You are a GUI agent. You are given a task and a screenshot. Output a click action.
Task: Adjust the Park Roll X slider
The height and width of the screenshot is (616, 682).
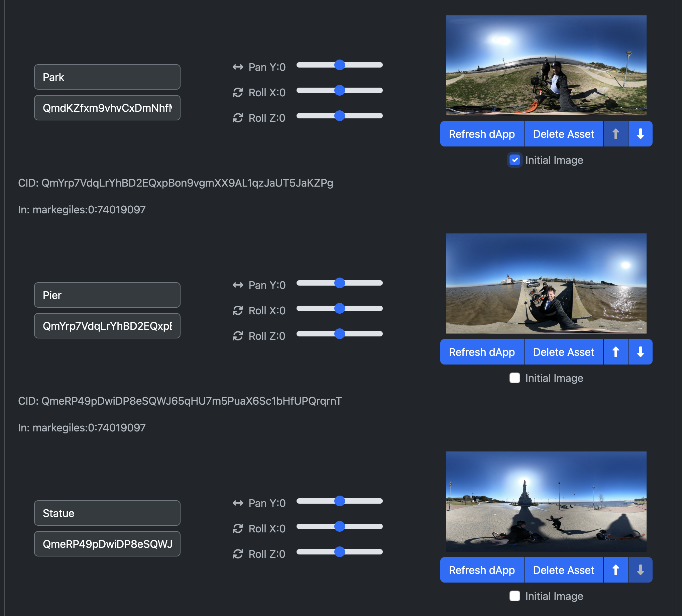click(x=339, y=90)
